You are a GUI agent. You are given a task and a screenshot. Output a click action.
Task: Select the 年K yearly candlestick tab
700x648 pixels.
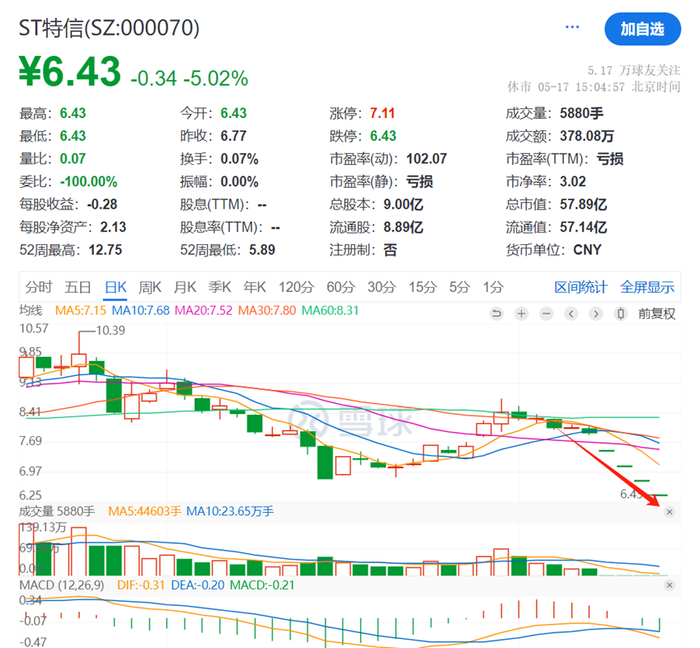pyautogui.click(x=254, y=287)
